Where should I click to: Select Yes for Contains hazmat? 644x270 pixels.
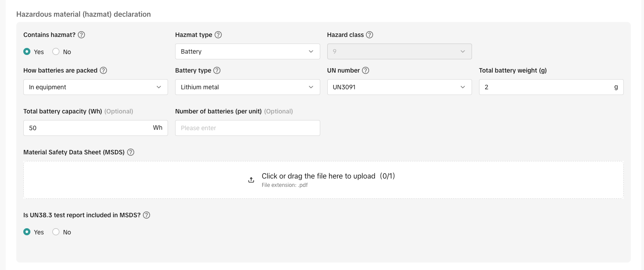[x=27, y=51]
